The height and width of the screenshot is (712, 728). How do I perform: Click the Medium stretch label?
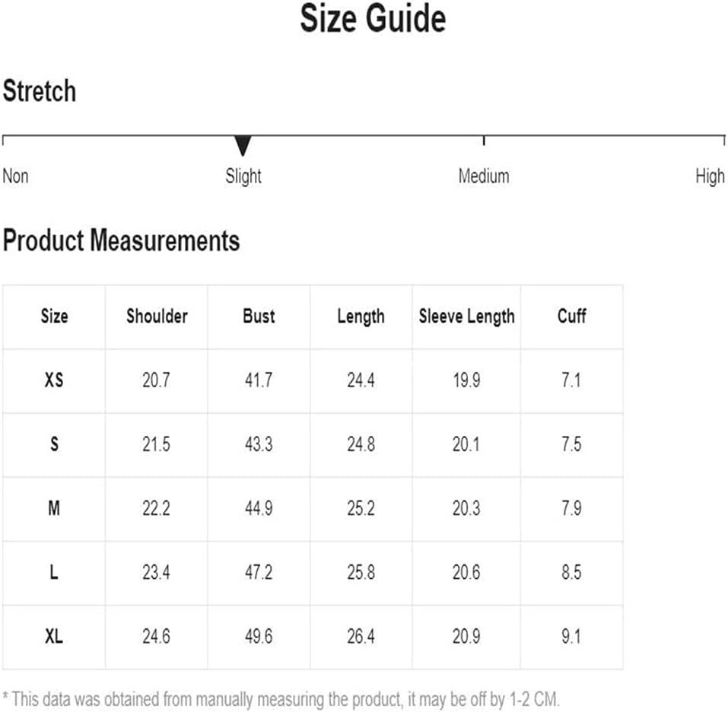[x=484, y=176]
